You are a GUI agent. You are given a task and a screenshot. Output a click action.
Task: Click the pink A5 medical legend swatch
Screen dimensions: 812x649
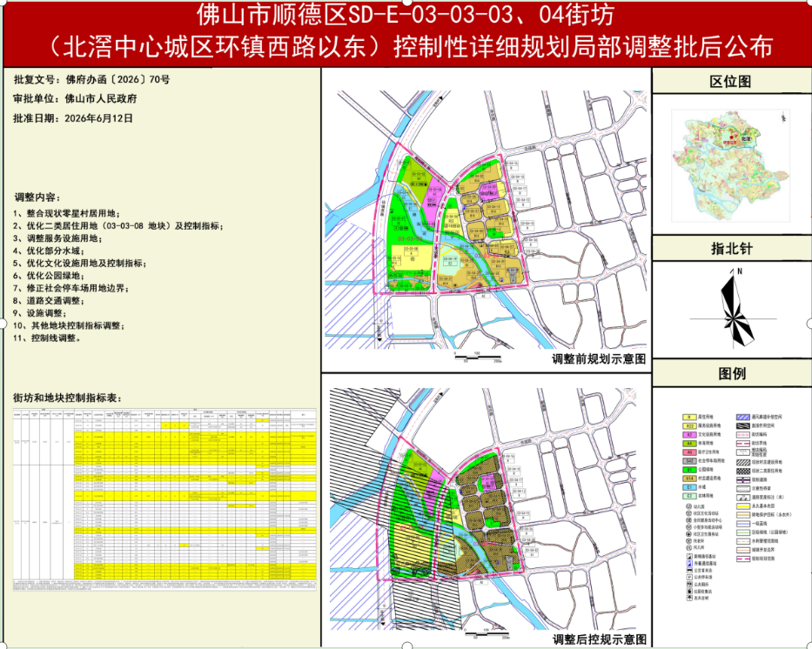690,452
